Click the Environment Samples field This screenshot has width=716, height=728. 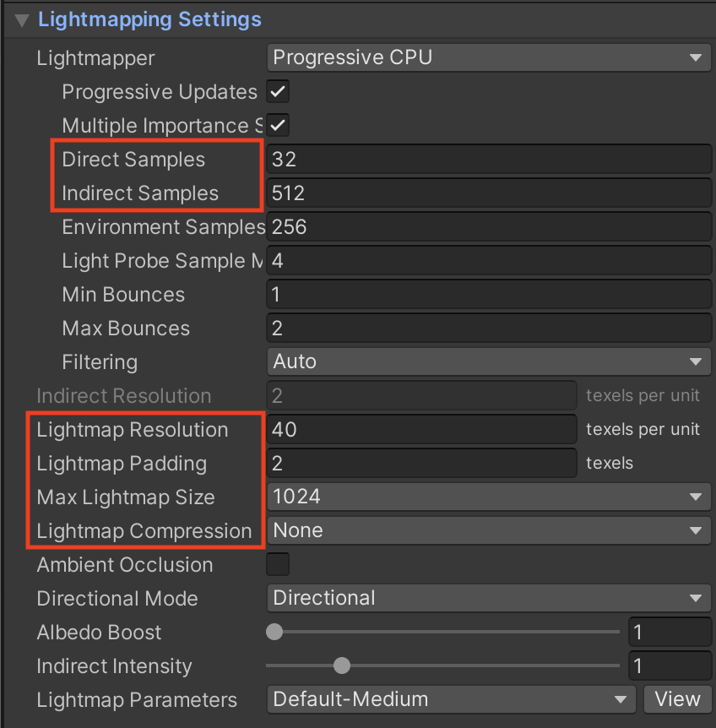point(489,227)
